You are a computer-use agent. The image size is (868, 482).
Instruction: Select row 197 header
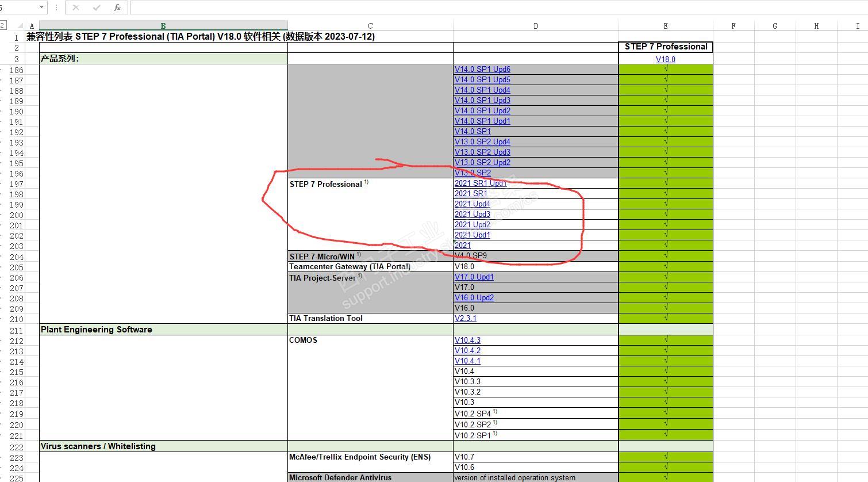[x=17, y=184]
